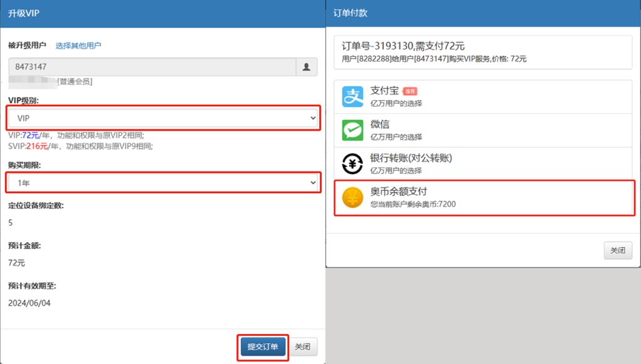
Task: Close the 订单付款 dialog with 关闭
Action: (x=617, y=250)
